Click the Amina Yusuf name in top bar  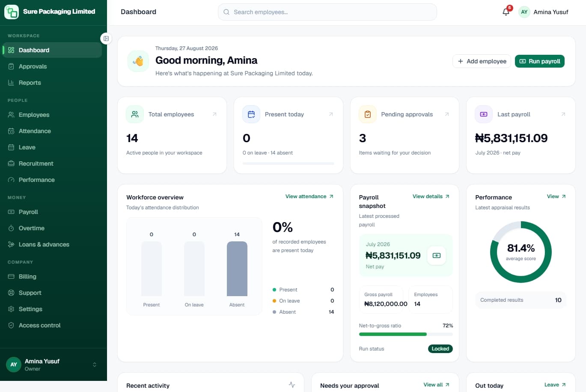tap(550, 12)
